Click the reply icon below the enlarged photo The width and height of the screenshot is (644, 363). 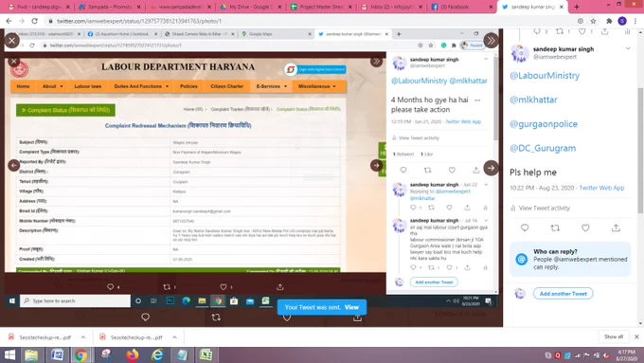click(x=146, y=317)
